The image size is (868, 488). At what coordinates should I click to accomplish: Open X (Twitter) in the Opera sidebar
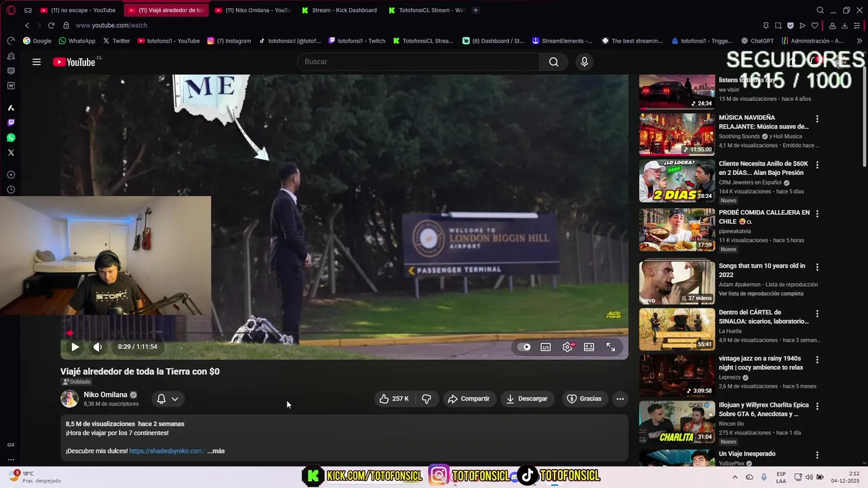tap(11, 152)
